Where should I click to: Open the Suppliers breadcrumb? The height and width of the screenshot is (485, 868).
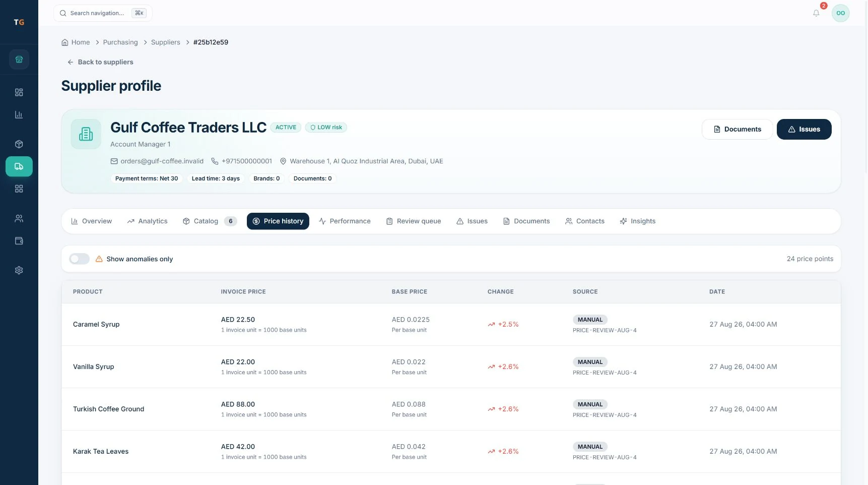(x=166, y=42)
